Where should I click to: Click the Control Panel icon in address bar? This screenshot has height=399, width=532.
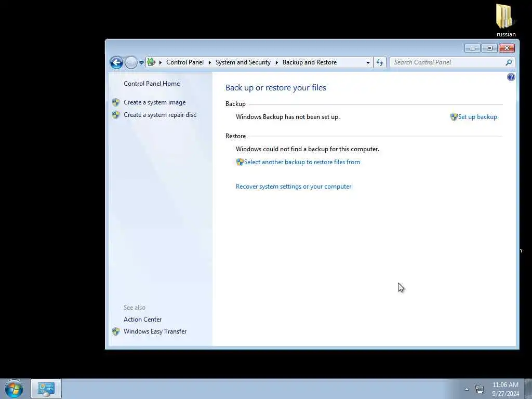(151, 62)
